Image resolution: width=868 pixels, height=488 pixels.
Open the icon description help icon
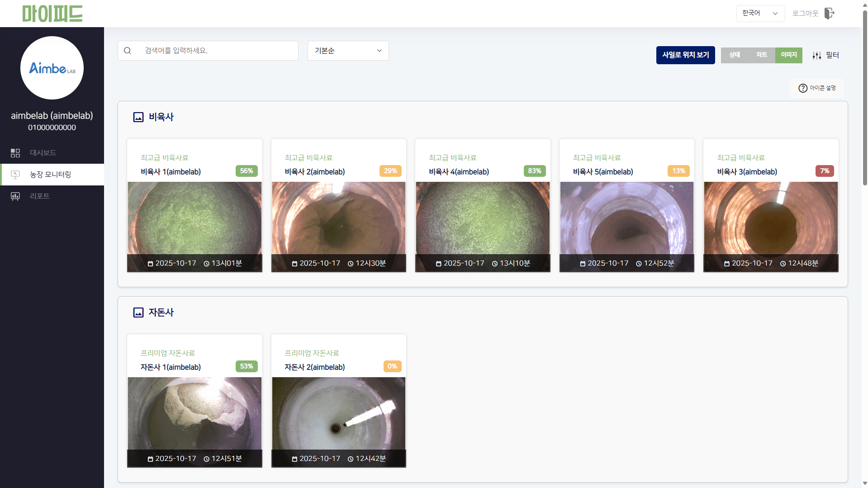[x=802, y=88]
